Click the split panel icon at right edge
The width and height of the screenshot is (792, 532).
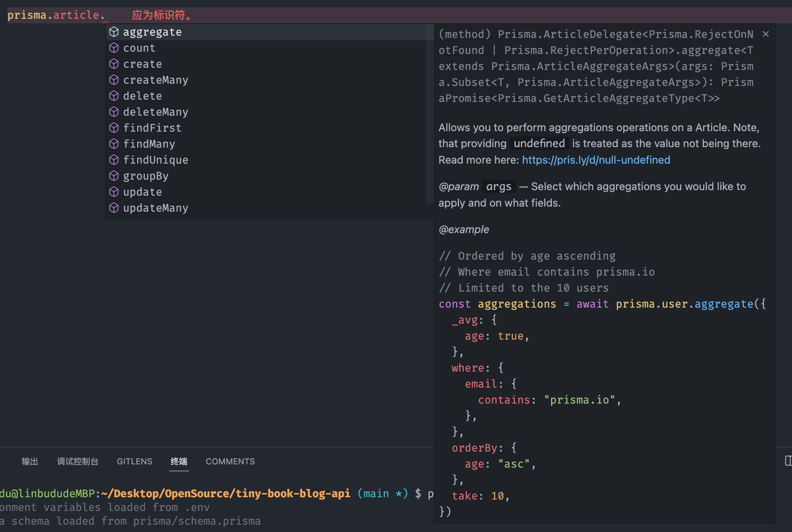pyautogui.click(x=788, y=461)
